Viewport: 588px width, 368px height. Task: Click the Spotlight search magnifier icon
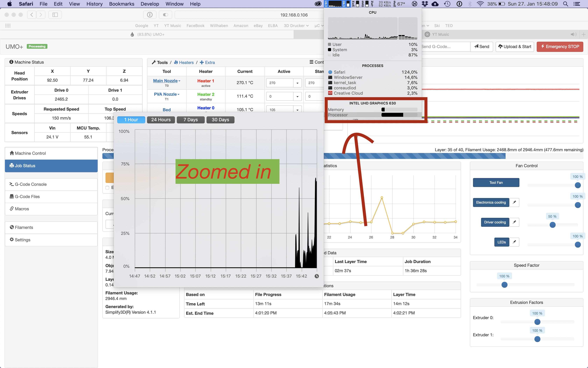(565, 4)
